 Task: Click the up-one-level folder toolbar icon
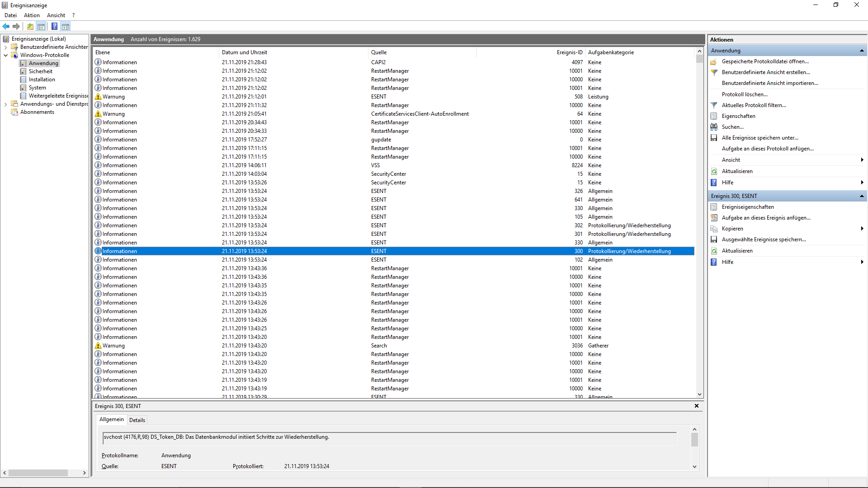pyautogui.click(x=30, y=26)
